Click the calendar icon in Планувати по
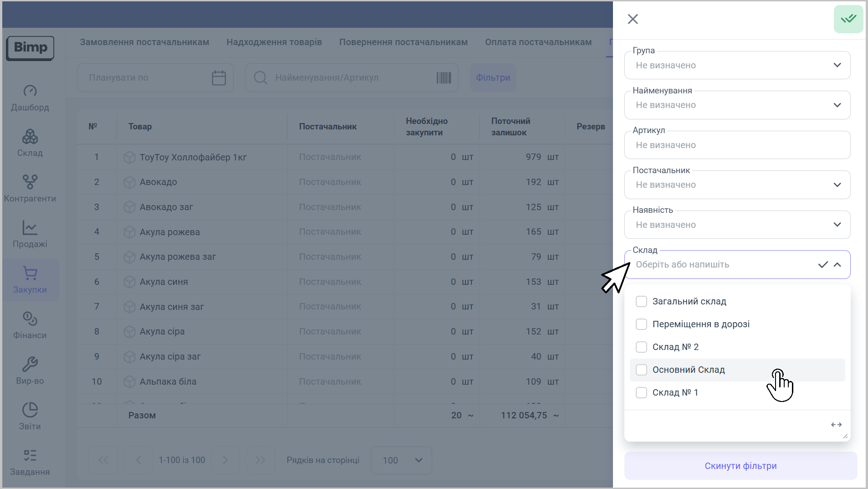868x489 pixels. (x=219, y=78)
